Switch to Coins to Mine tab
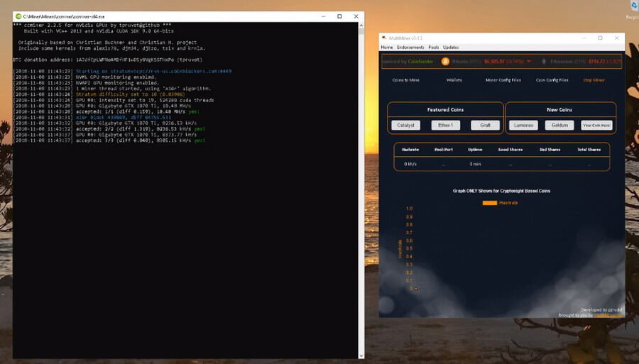This screenshot has width=639, height=364. click(405, 80)
